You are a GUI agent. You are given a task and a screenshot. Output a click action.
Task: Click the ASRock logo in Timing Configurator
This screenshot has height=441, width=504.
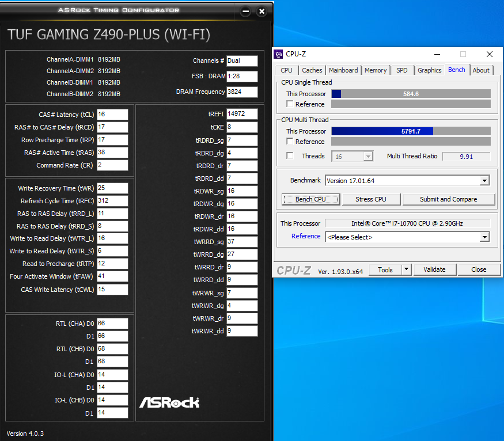click(169, 402)
